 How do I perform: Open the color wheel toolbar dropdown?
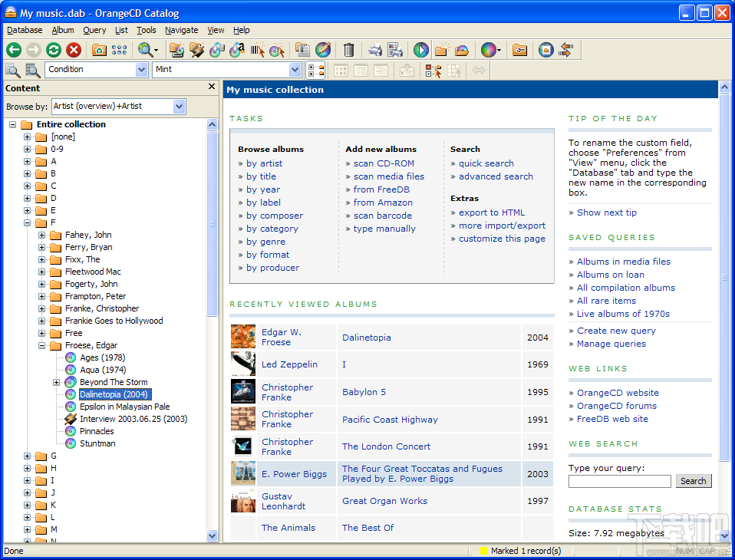pos(499,50)
